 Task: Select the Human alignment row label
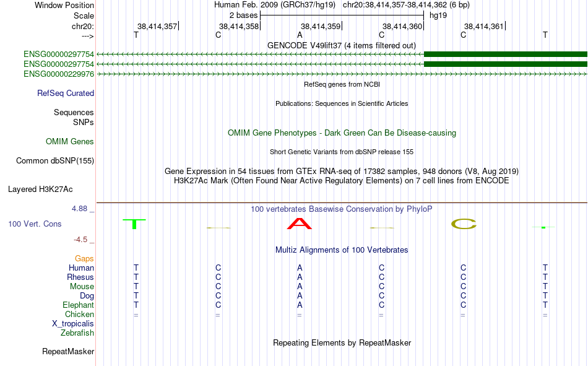81,268
